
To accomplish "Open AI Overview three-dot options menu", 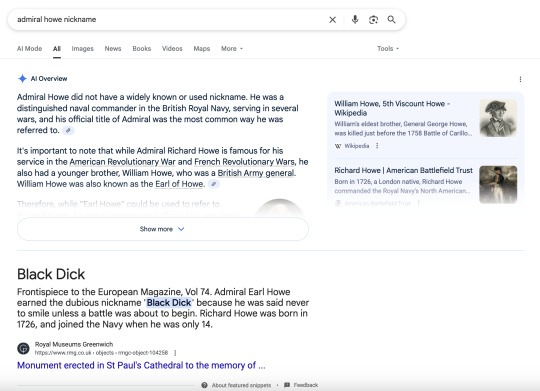I will point(520,79).
